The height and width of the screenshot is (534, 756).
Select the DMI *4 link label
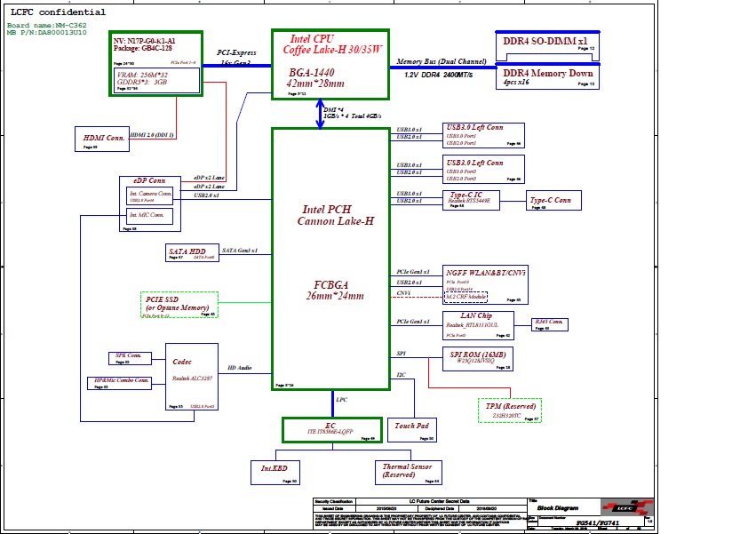click(x=333, y=110)
